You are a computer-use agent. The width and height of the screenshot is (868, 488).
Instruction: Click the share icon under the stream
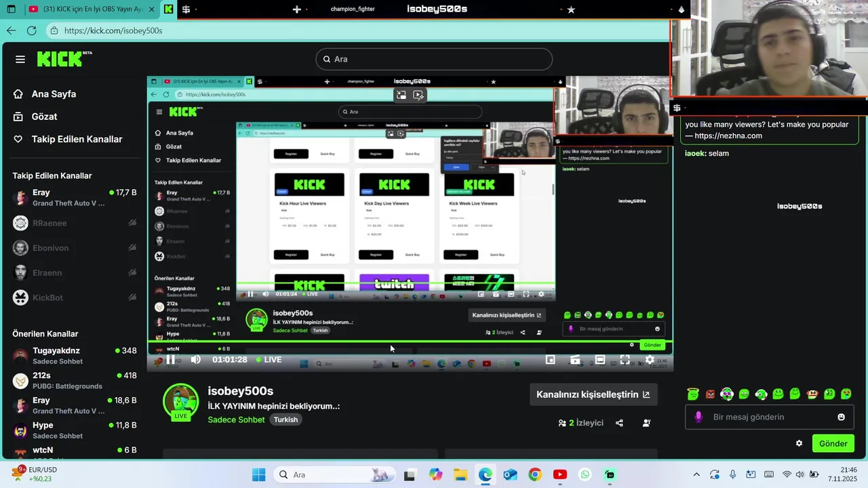tap(619, 423)
